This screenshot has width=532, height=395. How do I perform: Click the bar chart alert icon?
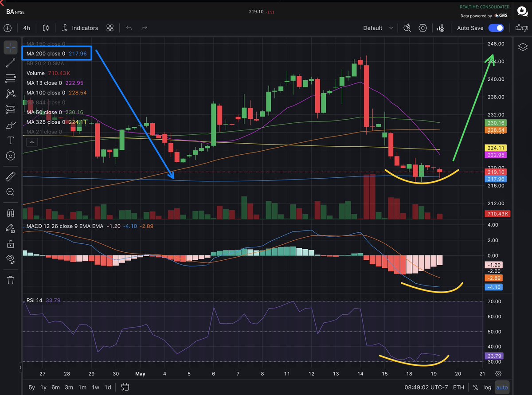(x=440, y=28)
